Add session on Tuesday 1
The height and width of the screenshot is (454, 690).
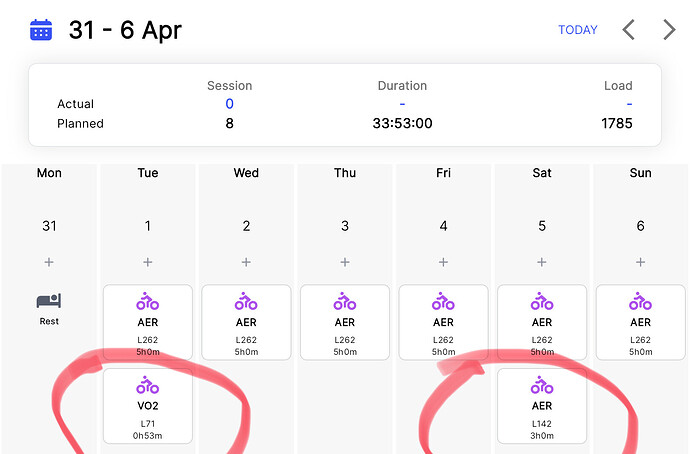(147, 262)
